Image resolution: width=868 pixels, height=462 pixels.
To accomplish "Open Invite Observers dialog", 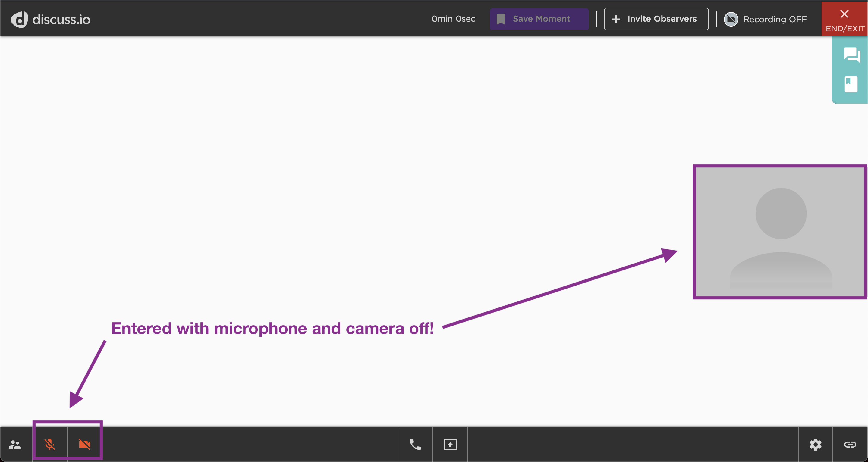I will point(656,19).
